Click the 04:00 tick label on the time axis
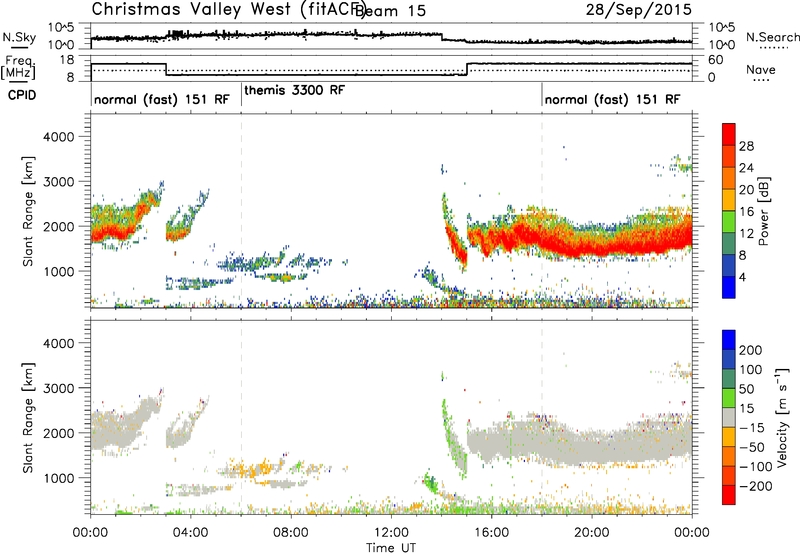800x554 pixels. [x=191, y=533]
